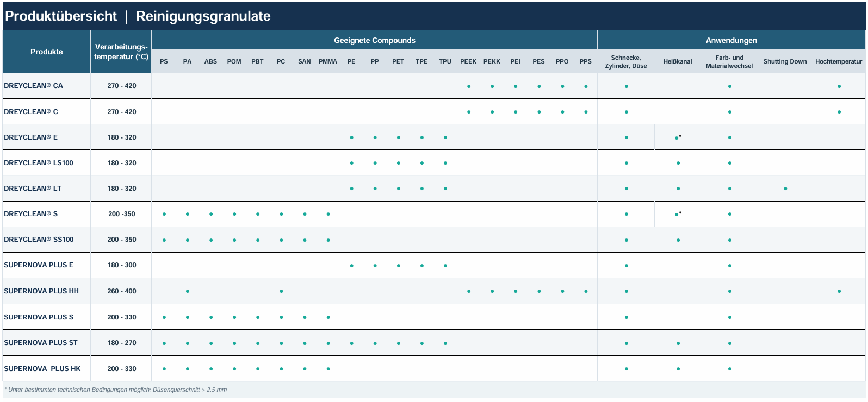Click the 'PEEK' column header
This screenshot has width=868, height=402.
click(468, 61)
